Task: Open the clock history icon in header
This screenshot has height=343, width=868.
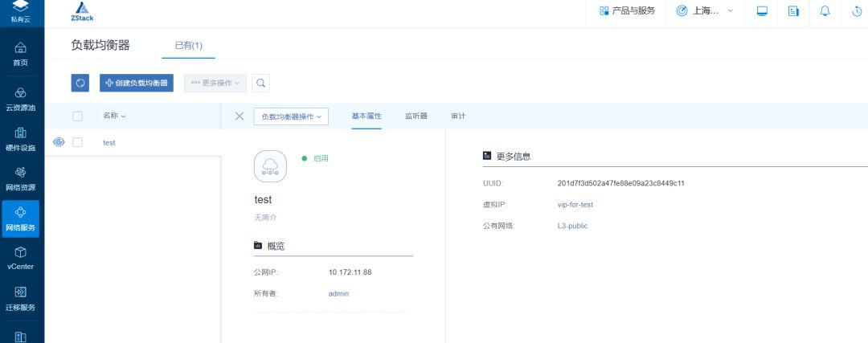Action: [857, 11]
